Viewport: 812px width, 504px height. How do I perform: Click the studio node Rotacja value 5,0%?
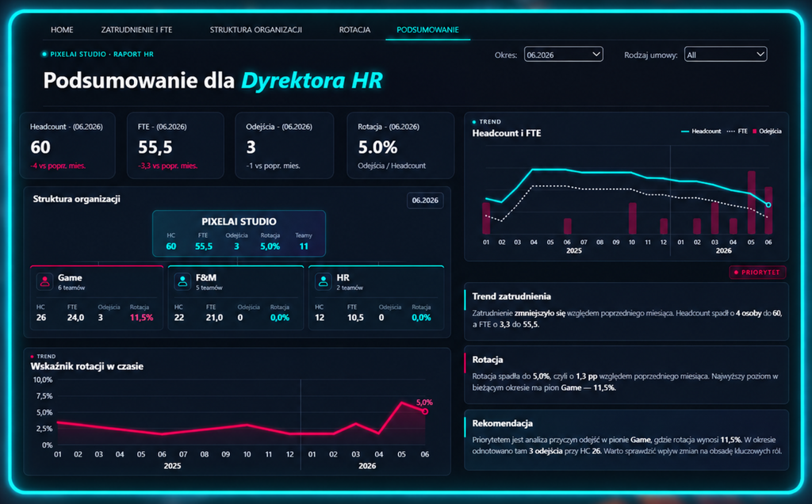[270, 246]
